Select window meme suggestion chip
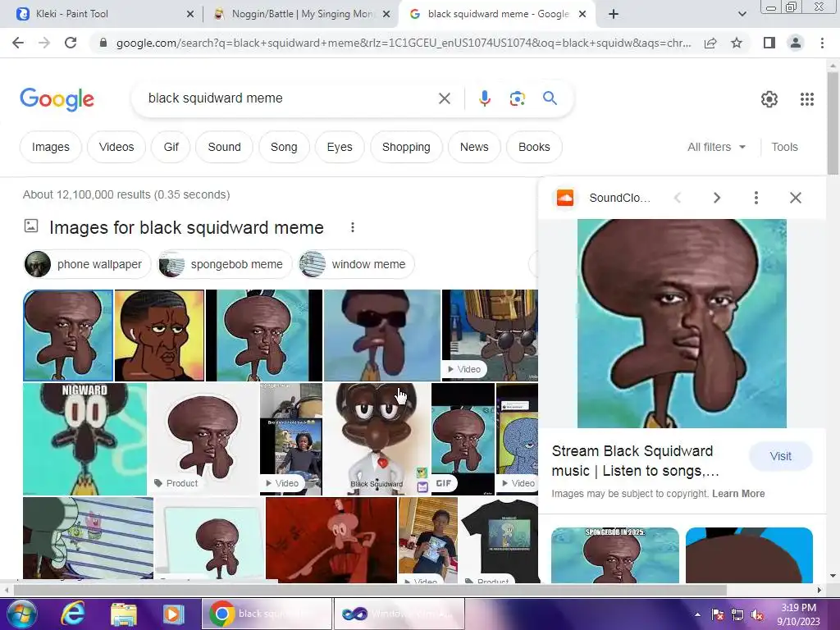The image size is (840, 630). (x=356, y=264)
